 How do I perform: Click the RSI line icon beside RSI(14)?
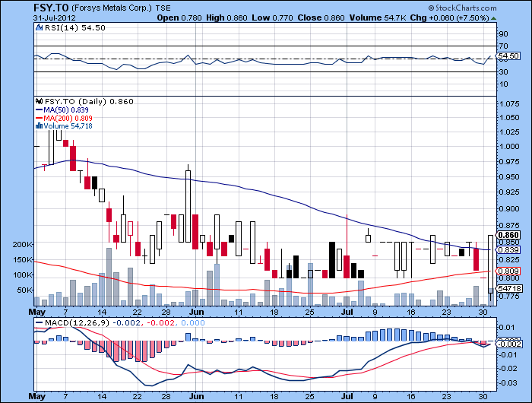tap(40, 27)
